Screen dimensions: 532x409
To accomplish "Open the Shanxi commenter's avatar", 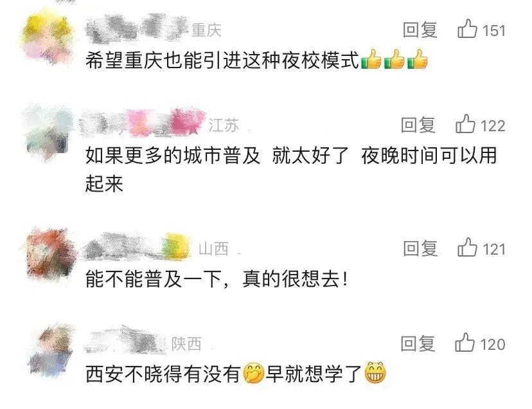I will point(49,254).
